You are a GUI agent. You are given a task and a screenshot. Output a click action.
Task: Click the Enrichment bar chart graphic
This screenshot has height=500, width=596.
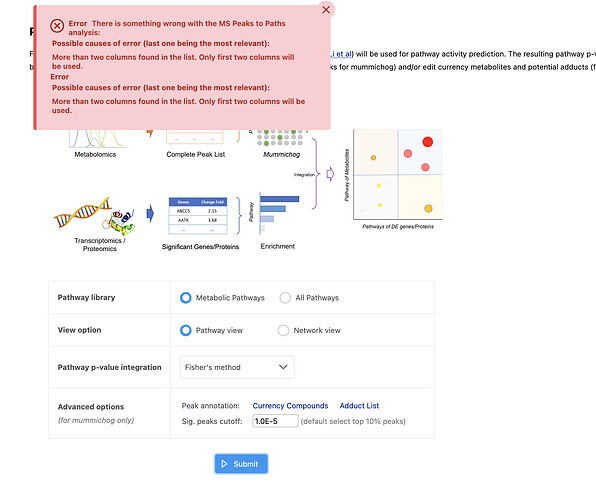(279, 213)
